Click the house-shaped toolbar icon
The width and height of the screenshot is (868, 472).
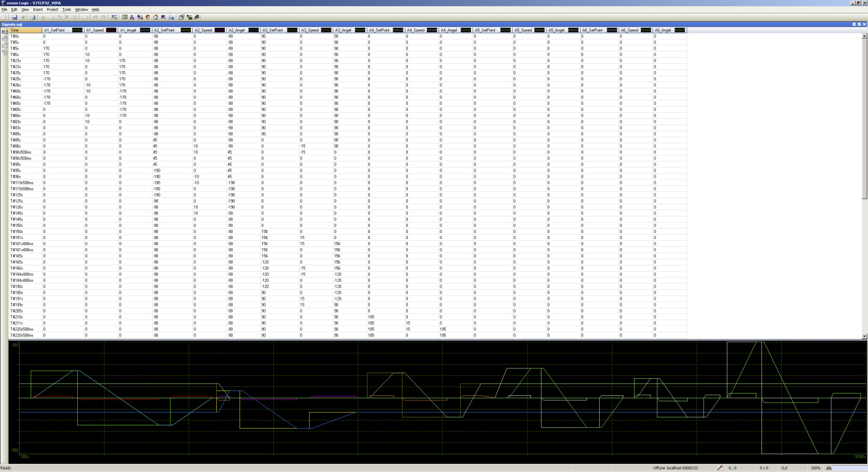pos(156,17)
